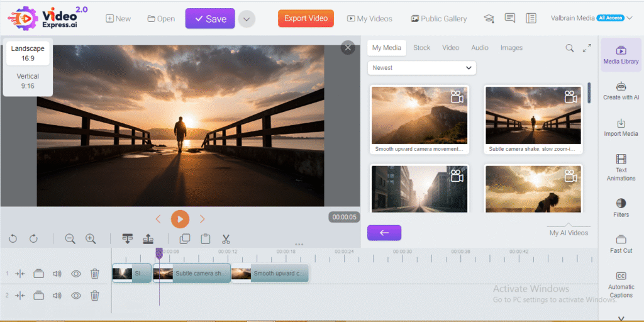Click the media library vertical scrollbar
This screenshot has width=644, height=322.
pos(589,93)
